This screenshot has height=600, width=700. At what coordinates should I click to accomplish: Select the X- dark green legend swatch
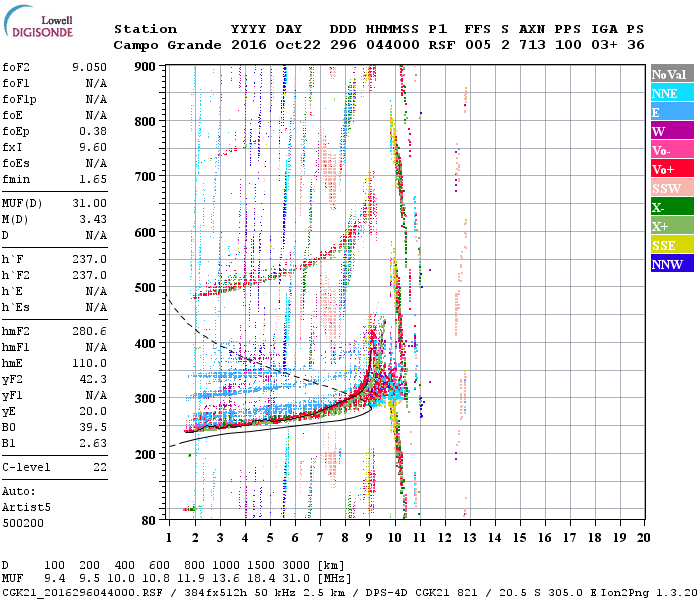tap(672, 207)
